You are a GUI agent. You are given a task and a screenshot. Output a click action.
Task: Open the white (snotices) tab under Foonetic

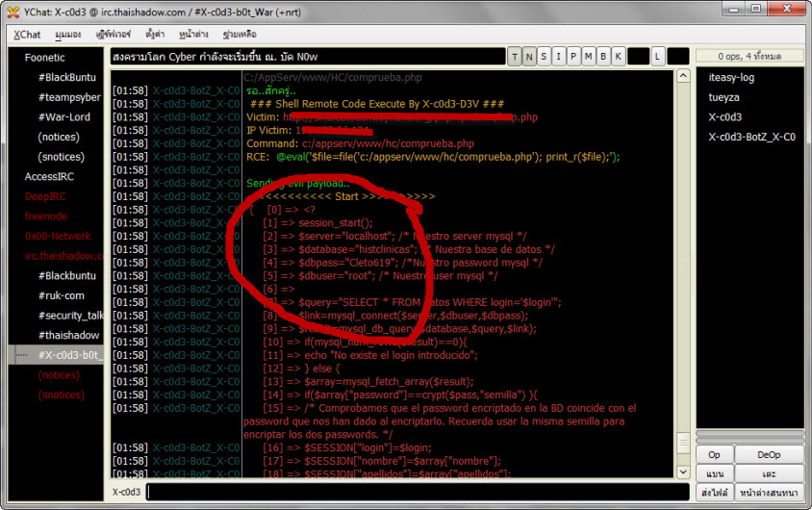point(61,157)
